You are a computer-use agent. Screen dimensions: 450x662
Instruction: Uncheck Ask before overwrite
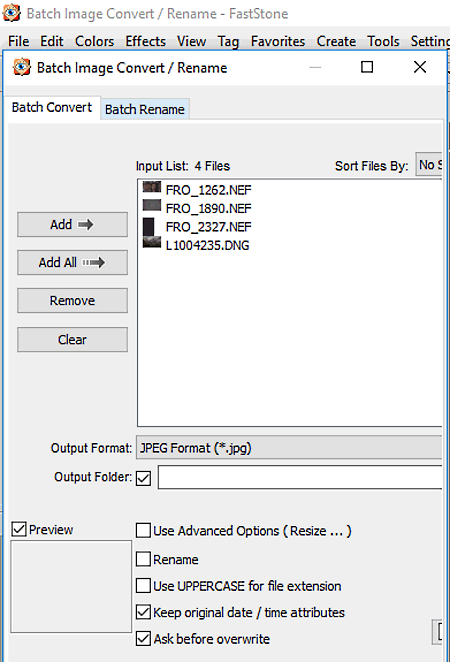pyautogui.click(x=144, y=639)
